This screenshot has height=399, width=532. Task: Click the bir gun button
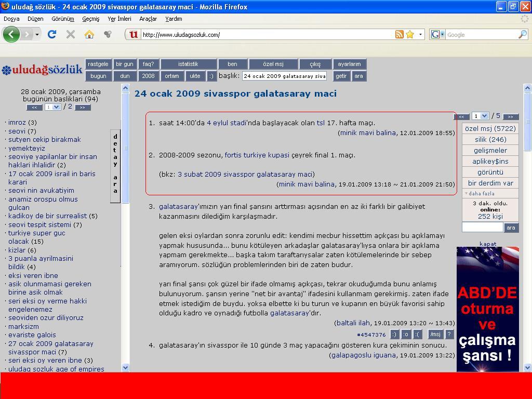click(125, 64)
